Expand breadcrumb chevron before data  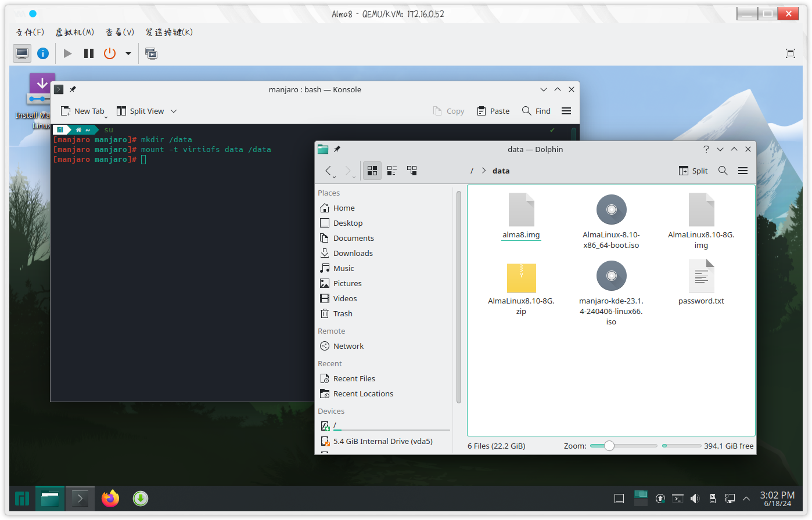coord(484,171)
